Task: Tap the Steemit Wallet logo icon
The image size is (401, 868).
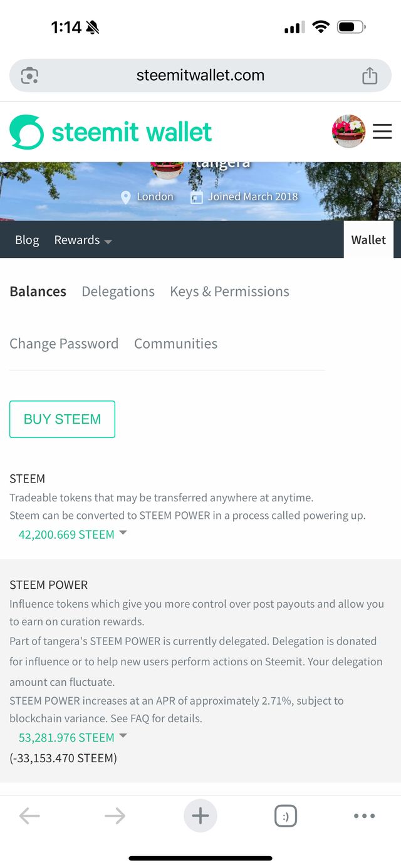Action: tap(27, 132)
